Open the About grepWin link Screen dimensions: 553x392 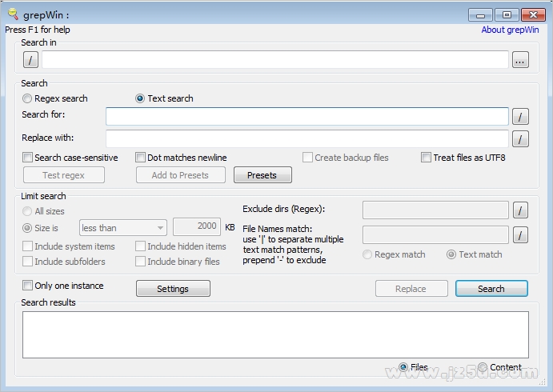pos(510,30)
